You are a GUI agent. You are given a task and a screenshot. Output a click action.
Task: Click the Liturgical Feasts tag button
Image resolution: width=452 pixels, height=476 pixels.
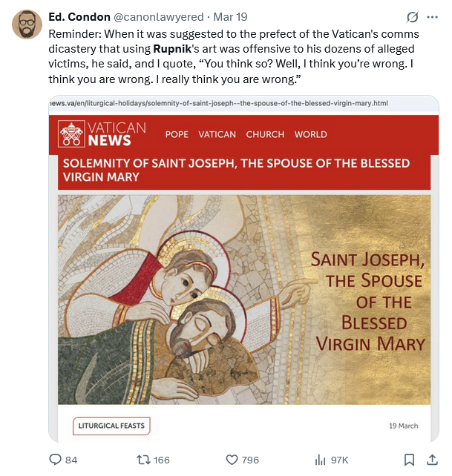click(112, 426)
